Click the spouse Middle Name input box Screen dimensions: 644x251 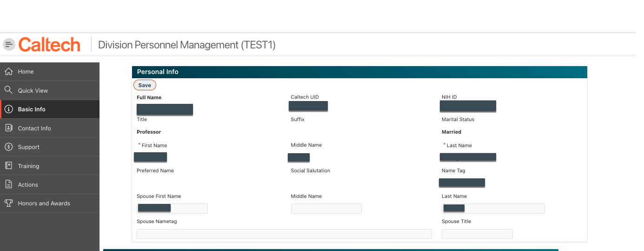click(x=326, y=209)
